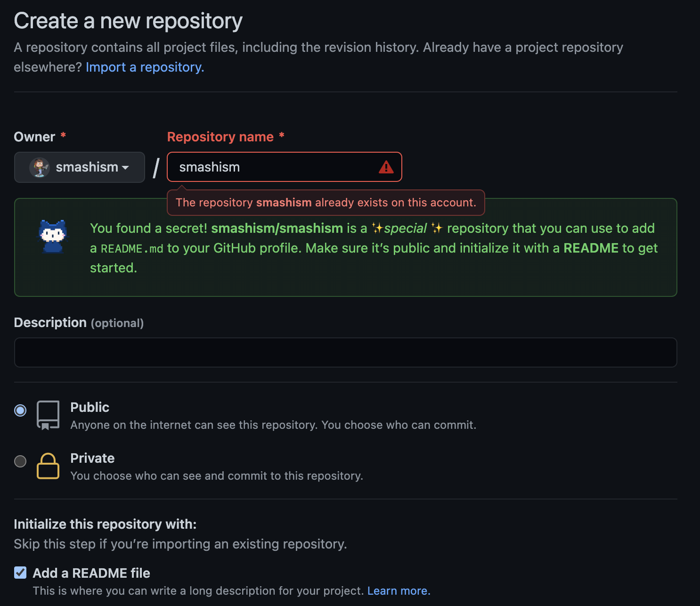This screenshot has height=606, width=700.
Task: Click the pixel Octocat mascot icon
Action: [x=52, y=237]
